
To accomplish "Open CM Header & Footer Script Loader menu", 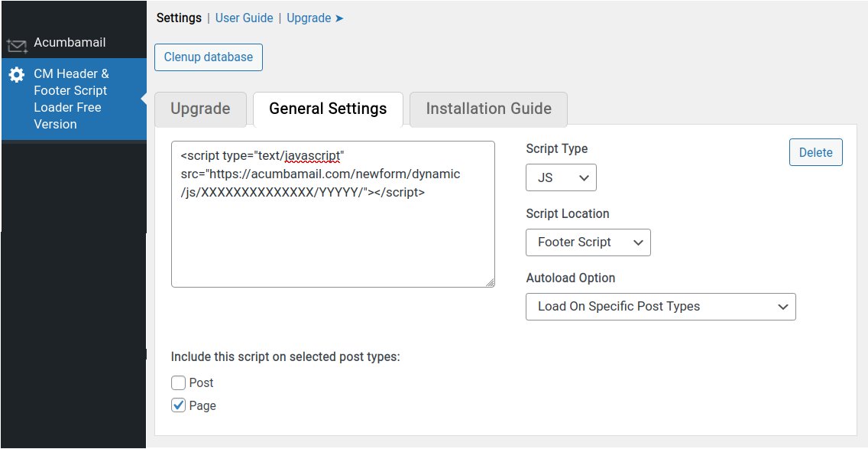I will pyautogui.click(x=73, y=99).
